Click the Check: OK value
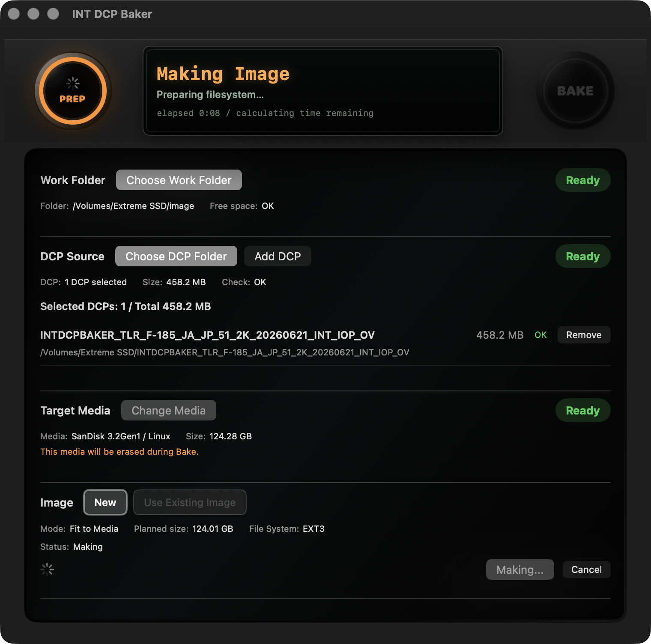This screenshot has height=644, width=651. pyautogui.click(x=260, y=282)
